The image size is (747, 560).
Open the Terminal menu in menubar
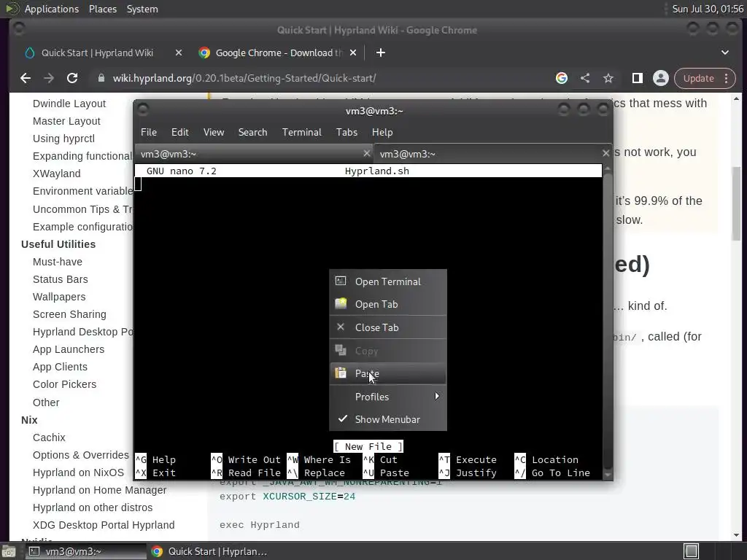301,133
